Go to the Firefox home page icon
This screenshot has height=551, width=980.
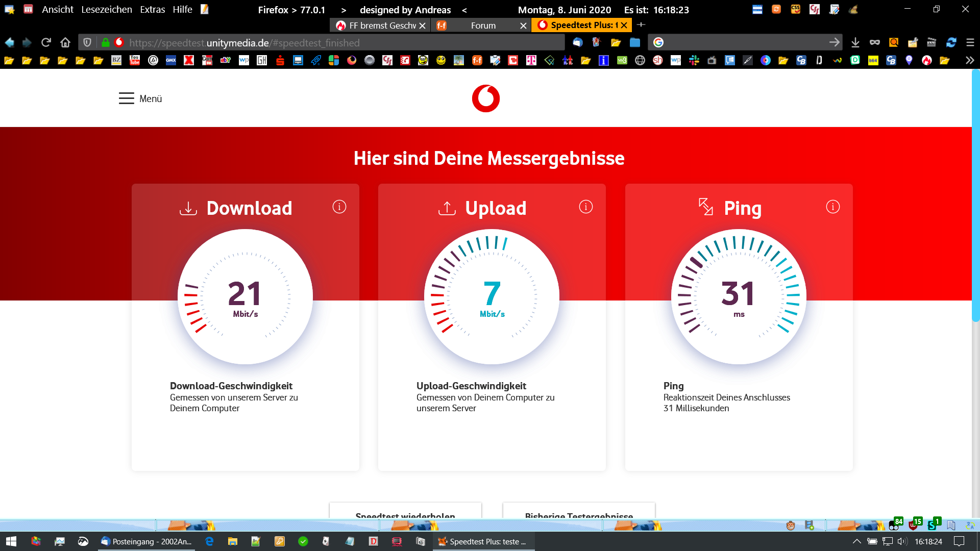[65, 42]
